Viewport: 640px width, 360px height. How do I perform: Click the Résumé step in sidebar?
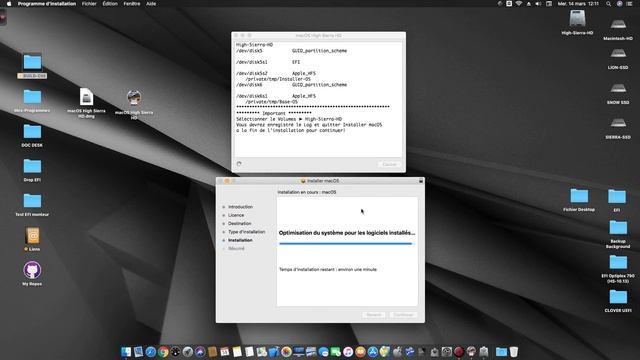[x=236, y=249]
